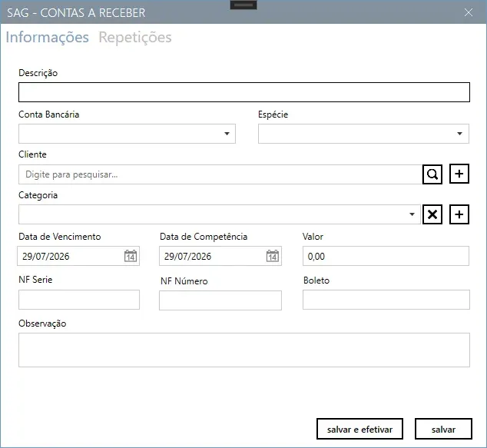Open the Data de Vencimento calendar picker
The image size is (487, 448).
(x=131, y=256)
